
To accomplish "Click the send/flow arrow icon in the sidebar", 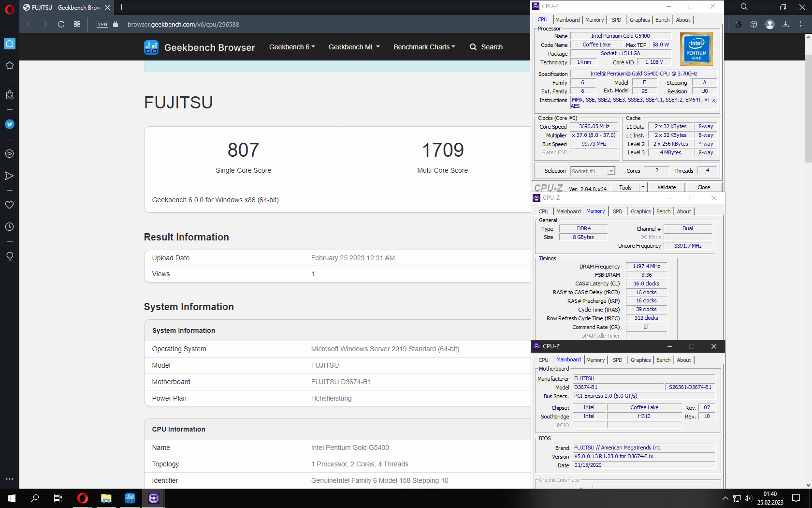I will pos(10,176).
